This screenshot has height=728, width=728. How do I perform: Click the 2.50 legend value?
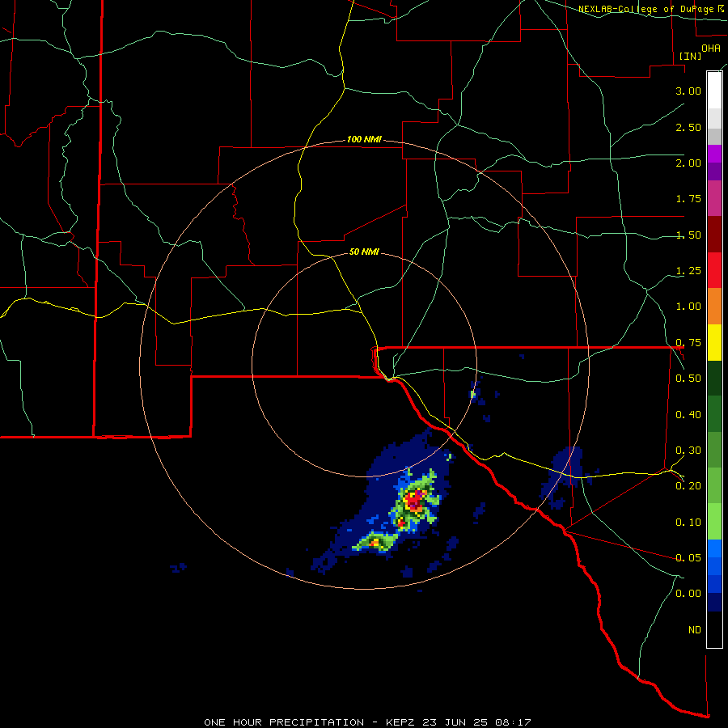coord(688,127)
